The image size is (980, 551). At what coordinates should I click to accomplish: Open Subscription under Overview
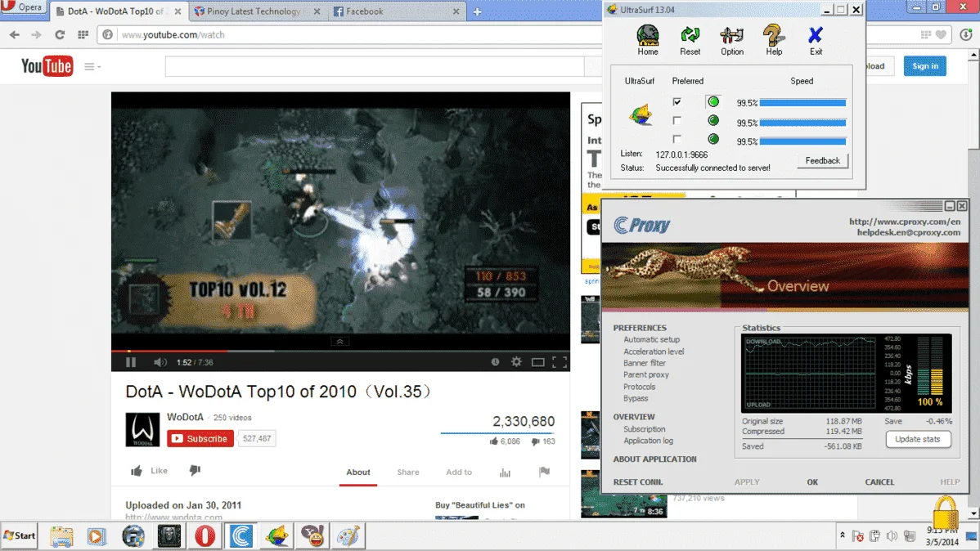click(x=644, y=429)
